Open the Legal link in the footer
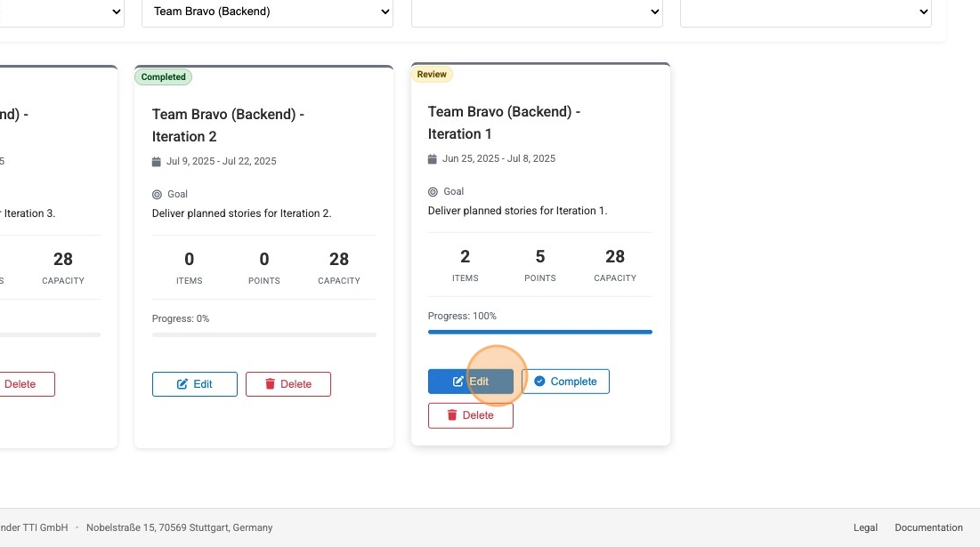This screenshot has width=980, height=547. point(864,527)
